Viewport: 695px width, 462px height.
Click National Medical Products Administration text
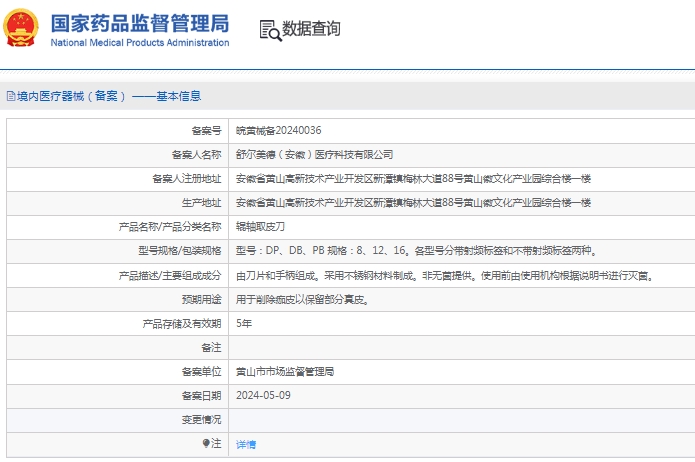(140, 43)
